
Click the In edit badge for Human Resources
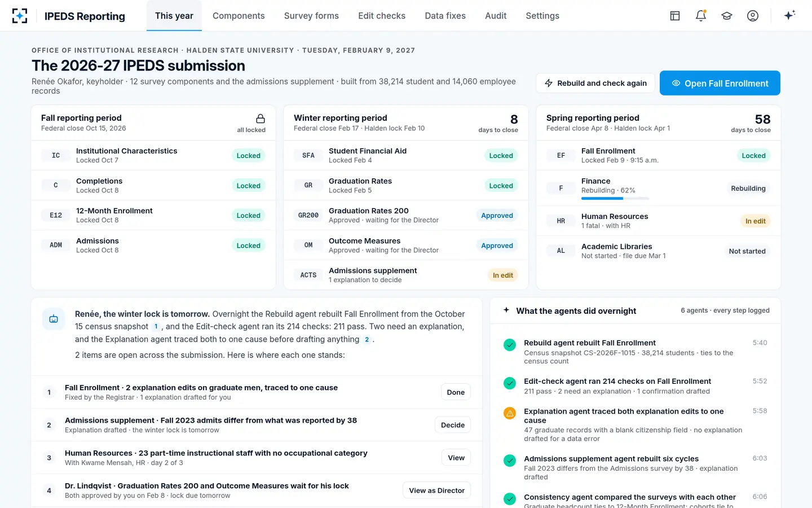(x=756, y=221)
